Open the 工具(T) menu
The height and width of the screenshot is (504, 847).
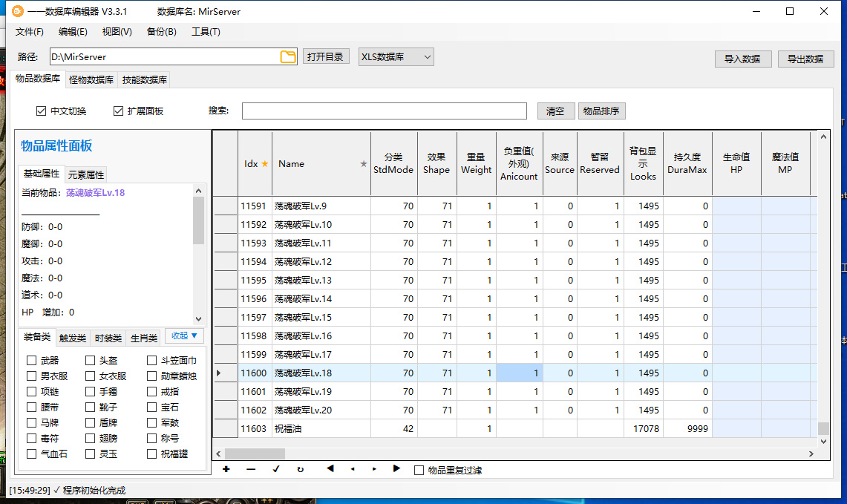coord(206,32)
